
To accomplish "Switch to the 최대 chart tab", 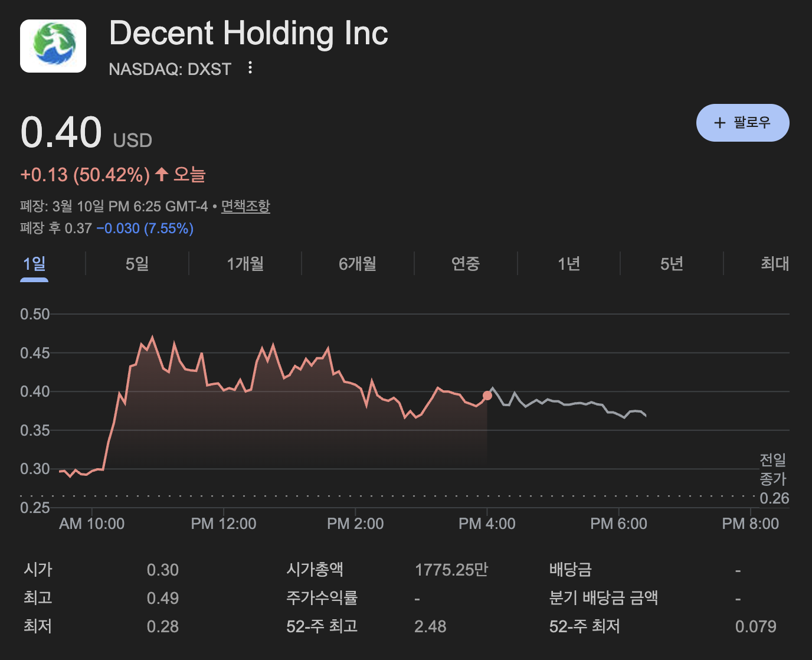I will pyautogui.click(x=775, y=263).
